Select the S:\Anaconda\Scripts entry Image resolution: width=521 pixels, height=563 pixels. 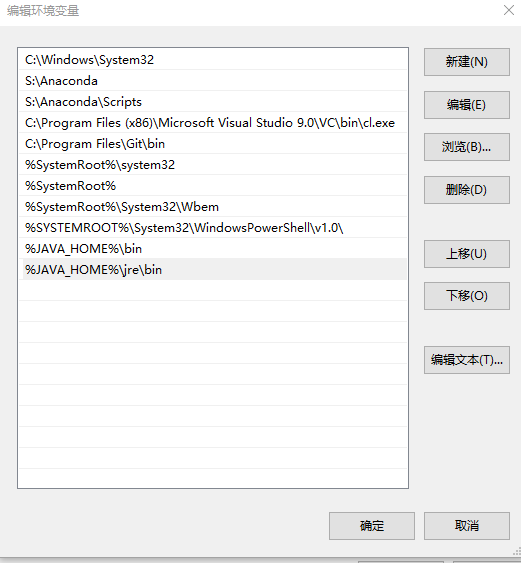[x=213, y=102]
